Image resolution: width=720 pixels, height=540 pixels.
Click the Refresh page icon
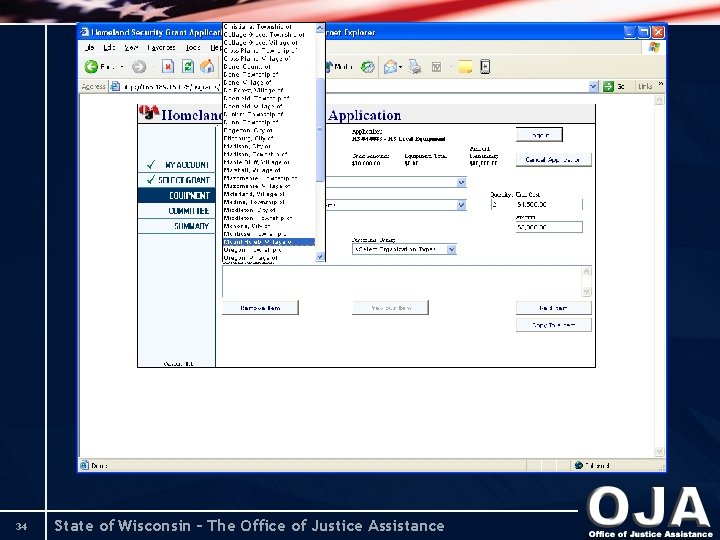pyautogui.click(x=188, y=67)
